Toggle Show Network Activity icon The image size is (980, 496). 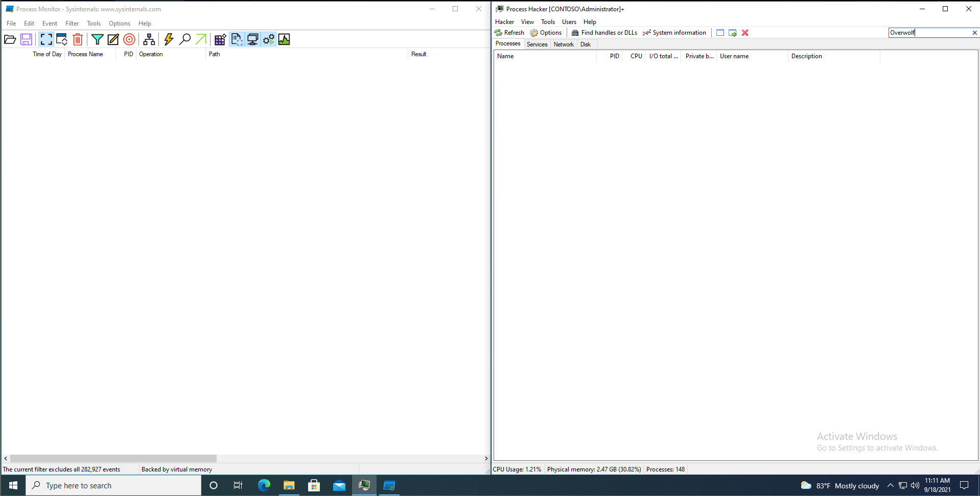(x=252, y=39)
